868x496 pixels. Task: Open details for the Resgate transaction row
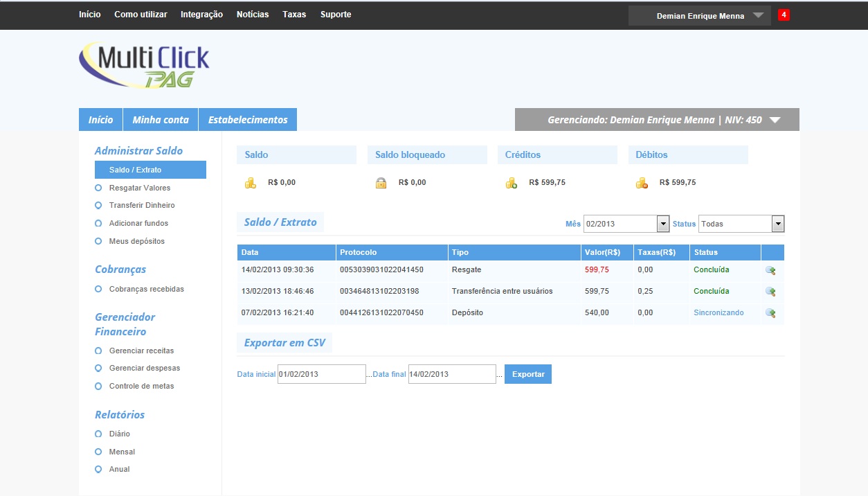pyautogui.click(x=770, y=269)
